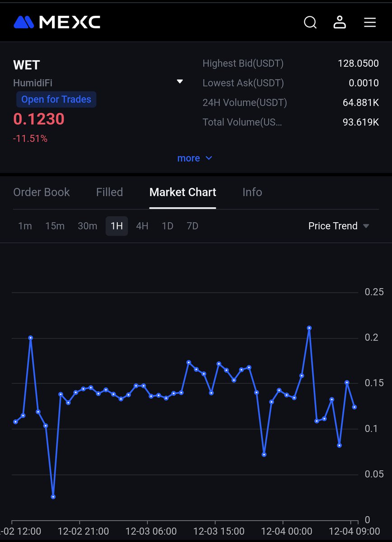Screen dimensions: 392x542
Task: Click the Open for Trades badge
Action: 56,99
